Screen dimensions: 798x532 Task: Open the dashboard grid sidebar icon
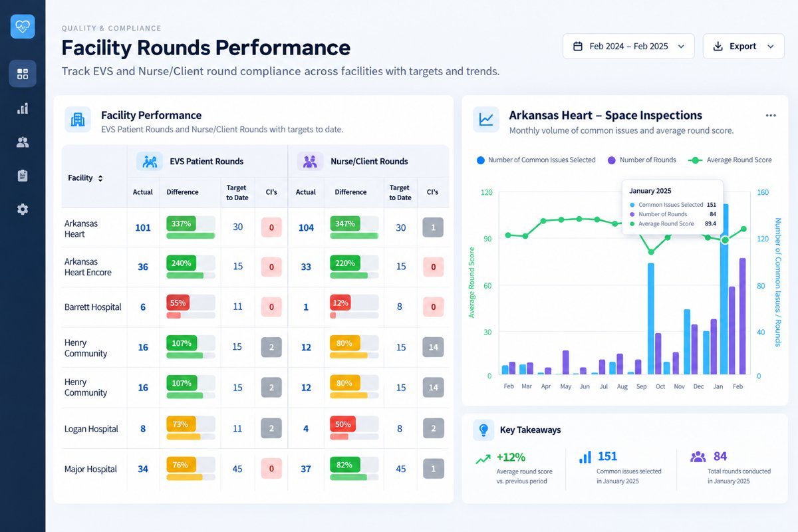(23, 74)
